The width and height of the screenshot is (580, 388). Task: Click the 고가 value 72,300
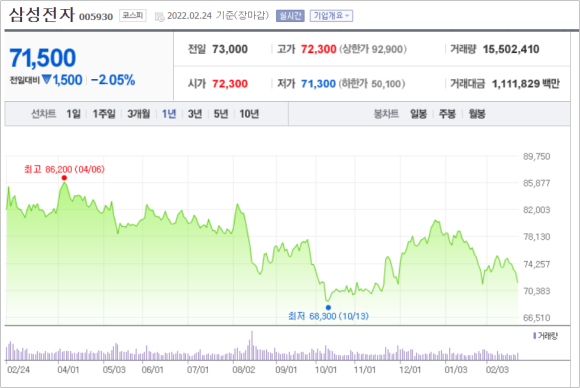pyautogui.click(x=318, y=49)
